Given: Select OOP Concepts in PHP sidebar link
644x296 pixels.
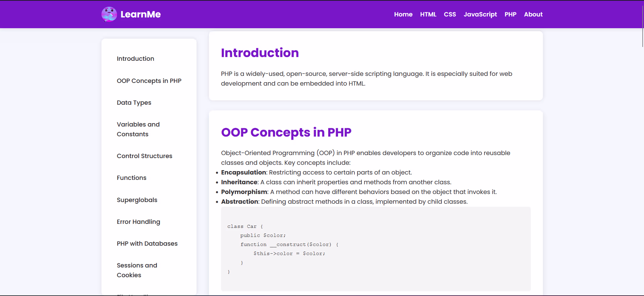Looking at the screenshot, I should [149, 81].
